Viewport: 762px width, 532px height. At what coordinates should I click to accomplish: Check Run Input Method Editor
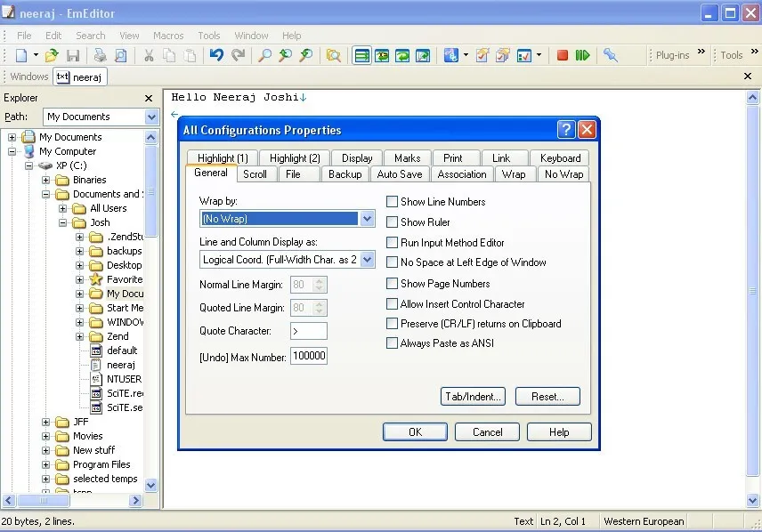click(392, 243)
